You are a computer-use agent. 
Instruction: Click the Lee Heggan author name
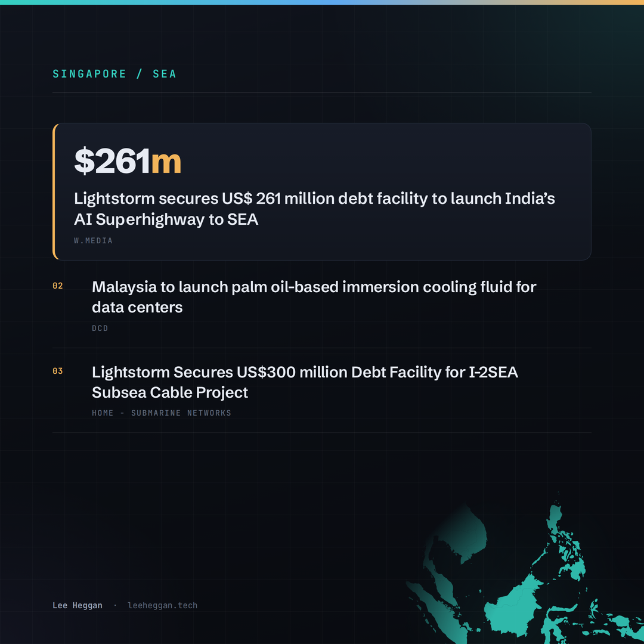tap(77, 605)
